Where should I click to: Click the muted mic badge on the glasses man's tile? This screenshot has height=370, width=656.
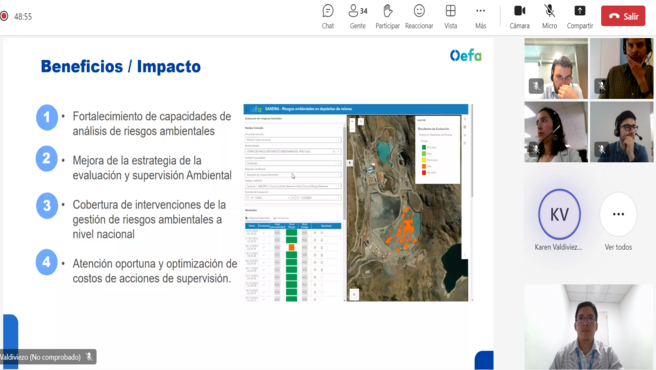click(x=536, y=86)
